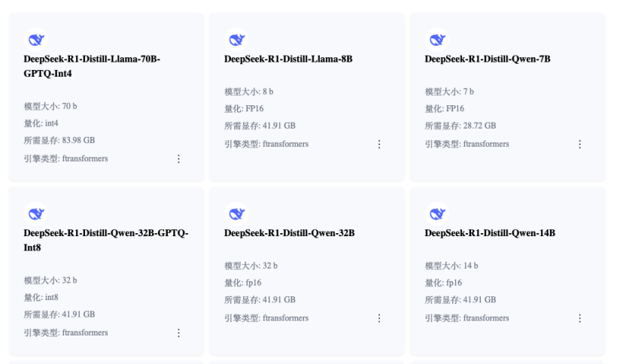Click '所需显存: 41.91 GB' on Qwen-32B-GPTQ-Int8 card
Viewport: 623px width, 364px height.
59,314
